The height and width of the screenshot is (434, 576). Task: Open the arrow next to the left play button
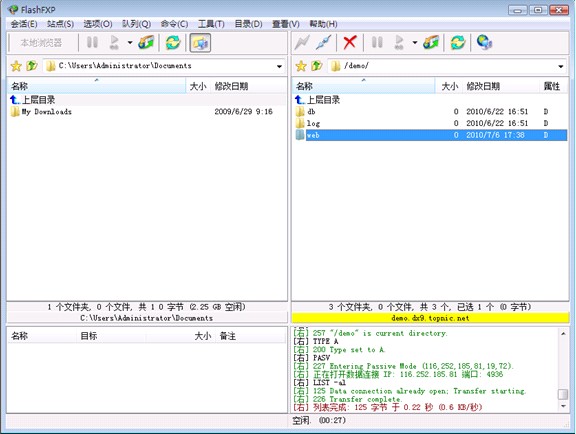pos(130,43)
